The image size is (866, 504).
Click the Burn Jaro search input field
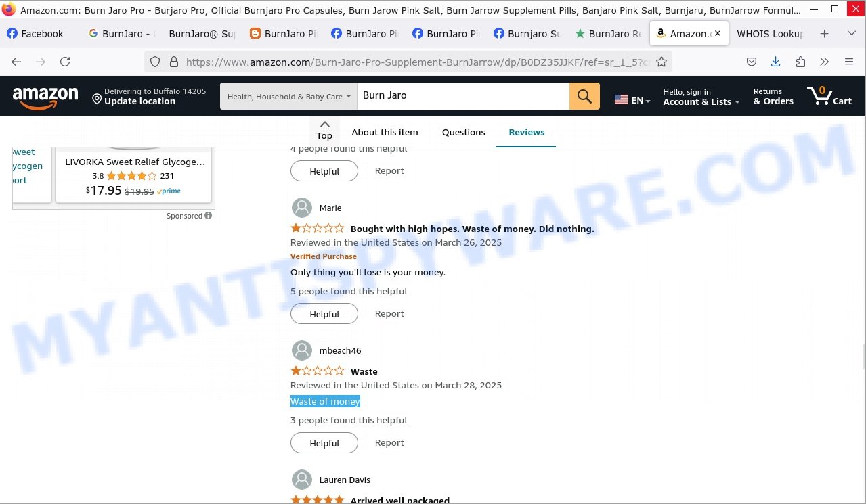463,96
